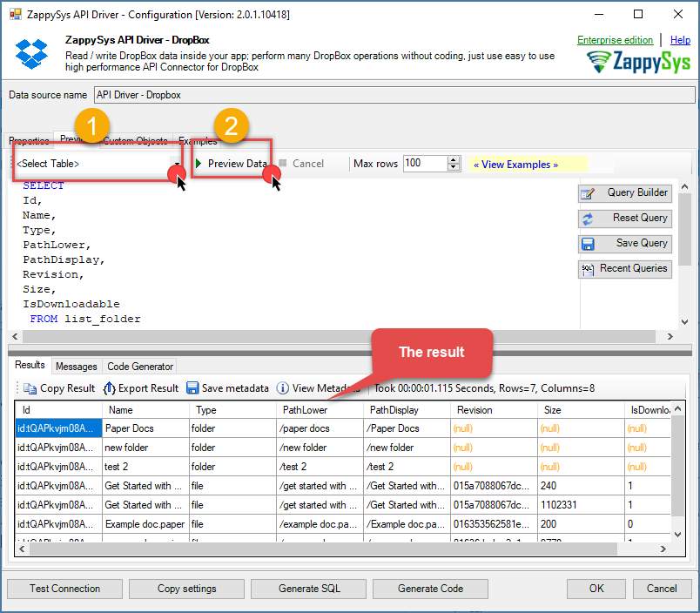
Task: Click the Copy Result icon
Action: point(30,388)
